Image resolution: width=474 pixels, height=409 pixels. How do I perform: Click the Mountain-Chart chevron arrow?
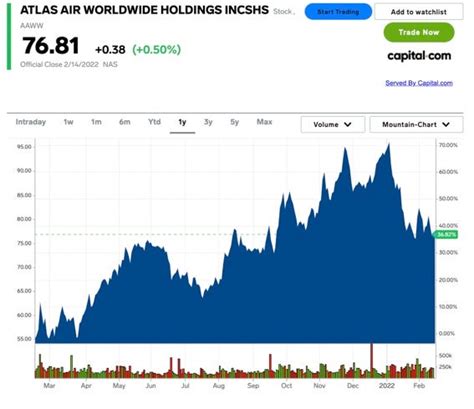(446, 124)
